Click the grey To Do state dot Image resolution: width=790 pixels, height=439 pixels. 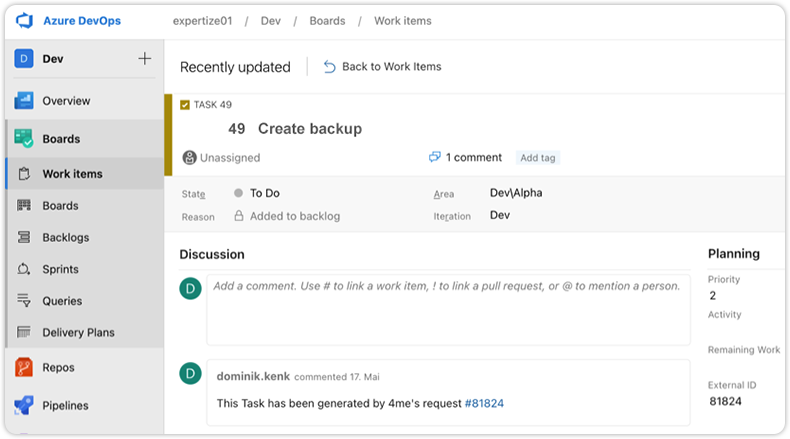click(x=239, y=193)
